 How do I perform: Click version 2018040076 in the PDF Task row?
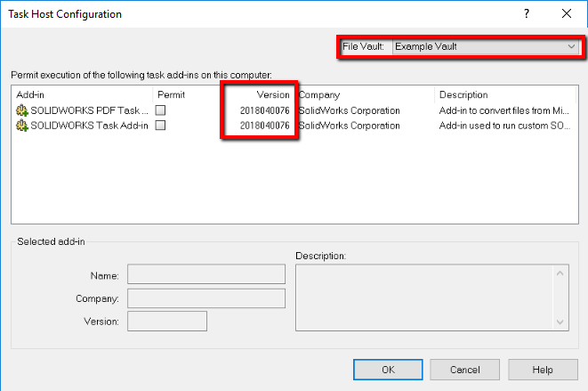coord(265,110)
